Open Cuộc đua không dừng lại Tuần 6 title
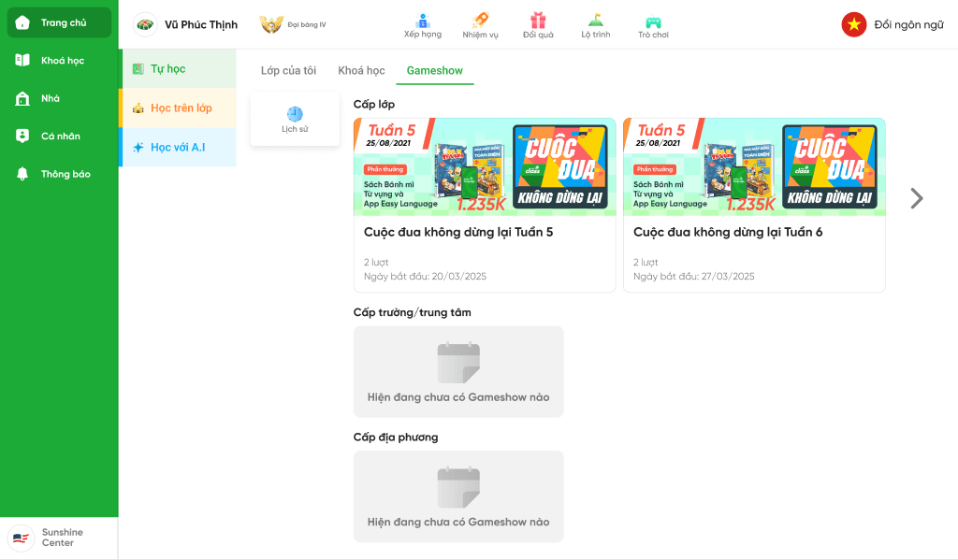This screenshot has height=560, width=958. tap(728, 232)
